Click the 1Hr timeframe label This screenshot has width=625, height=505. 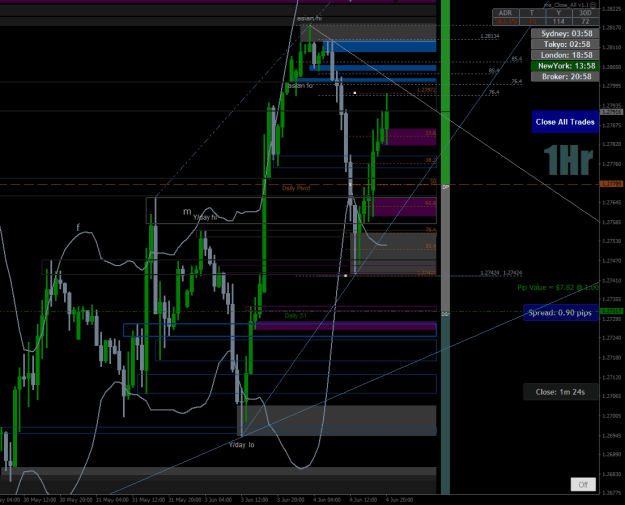568,160
